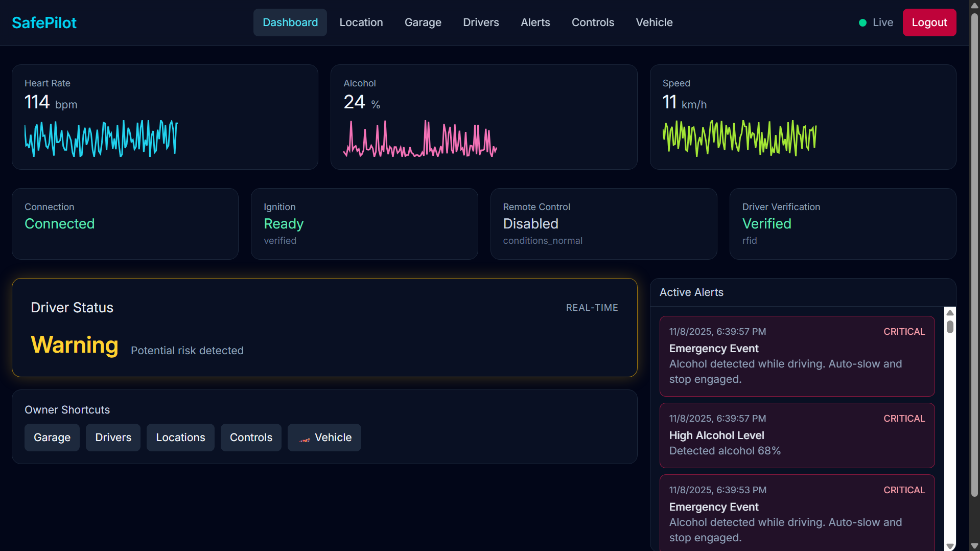Open the Vehicle nav tab
This screenshot has width=980, height=551.
(x=654, y=22)
